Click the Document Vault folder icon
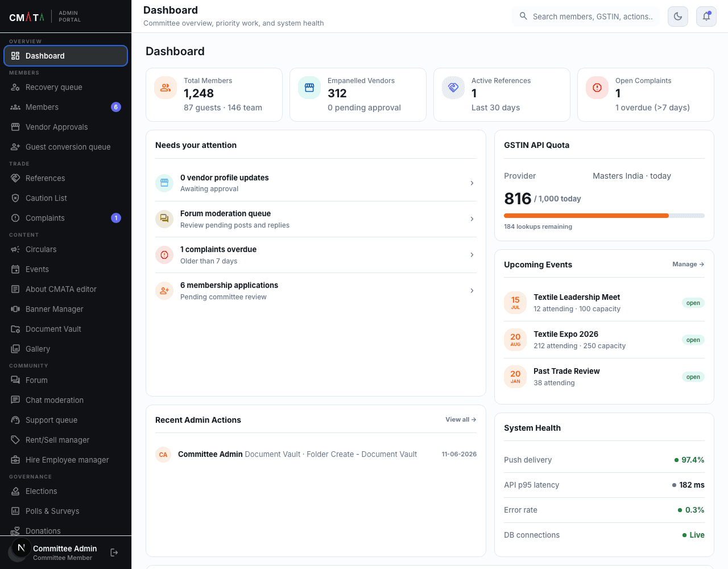Screen dimensions: 728x569 pos(15,329)
